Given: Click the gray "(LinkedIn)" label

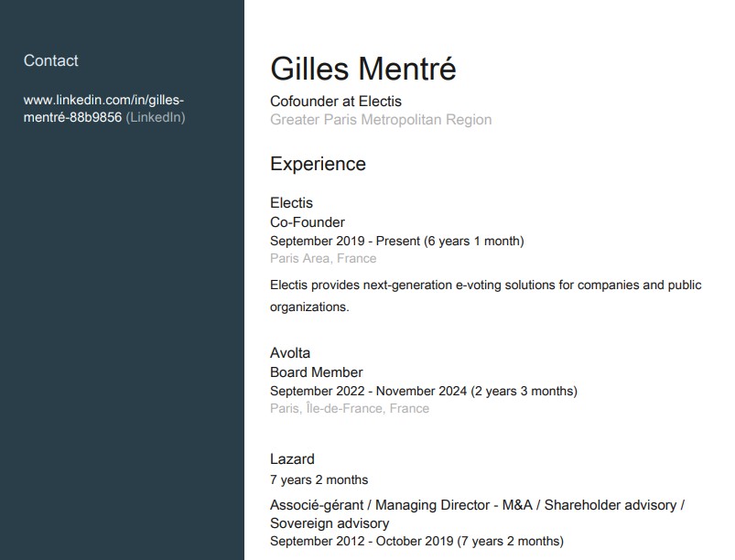Looking at the screenshot, I should click(156, 118).
